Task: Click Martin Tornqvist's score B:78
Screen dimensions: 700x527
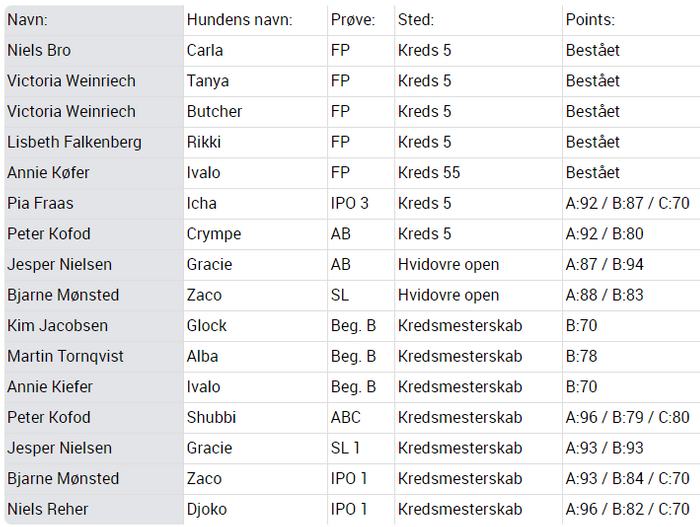Action: [x=581, y=356]
